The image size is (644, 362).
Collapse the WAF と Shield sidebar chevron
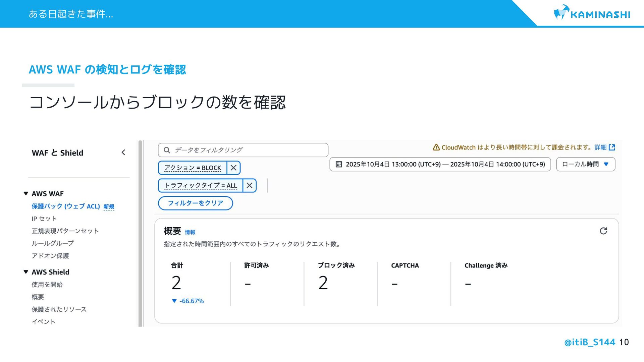pos(123,153)
